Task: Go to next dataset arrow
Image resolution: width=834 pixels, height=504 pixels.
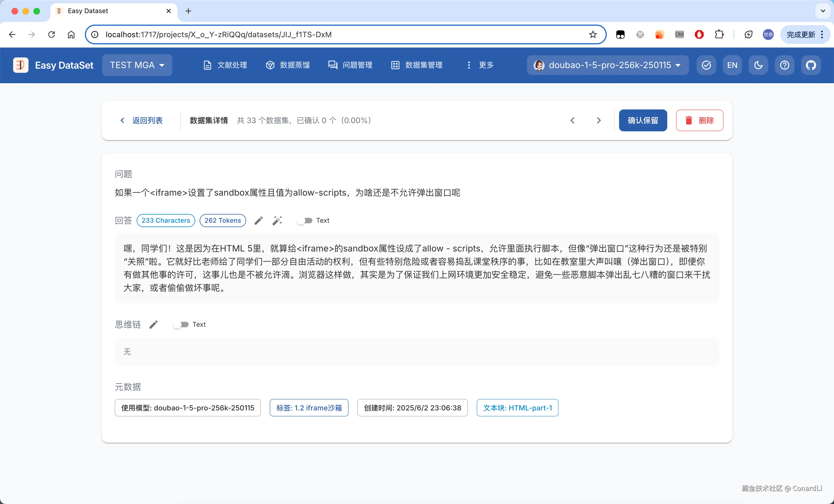Action: [599, 120]
